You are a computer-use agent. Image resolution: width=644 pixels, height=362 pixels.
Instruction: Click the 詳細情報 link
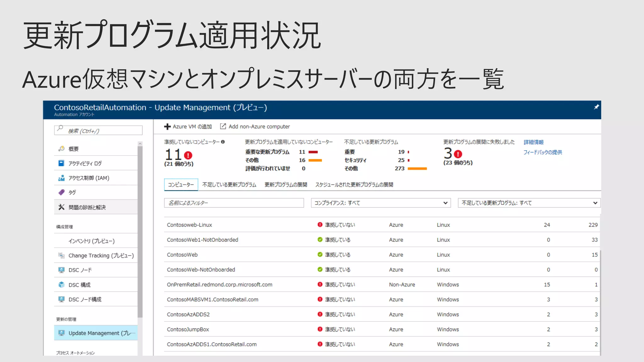(534, 142)
